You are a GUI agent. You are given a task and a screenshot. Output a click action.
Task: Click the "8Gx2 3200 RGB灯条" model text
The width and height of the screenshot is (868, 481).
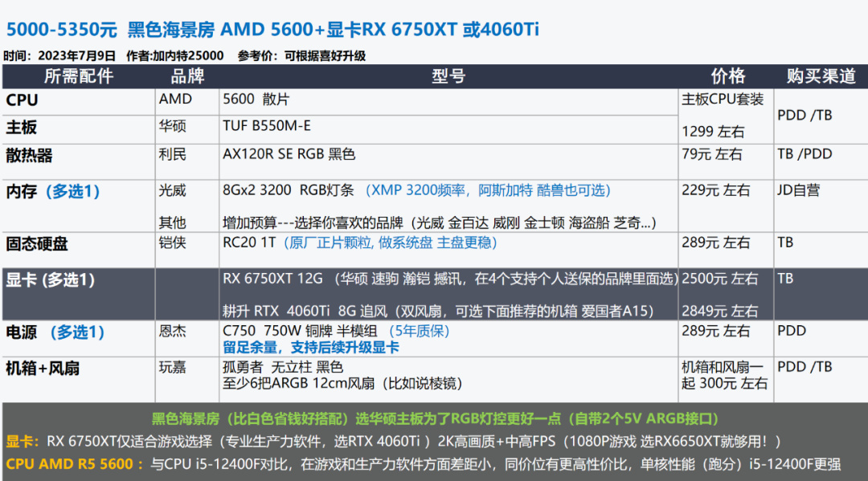288,190
